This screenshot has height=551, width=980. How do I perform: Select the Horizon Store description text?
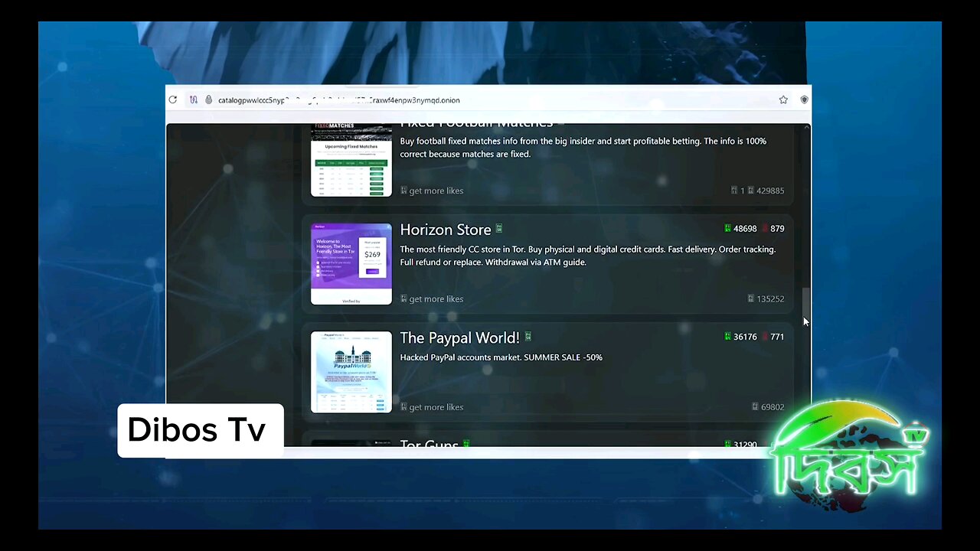click(587, 256)
